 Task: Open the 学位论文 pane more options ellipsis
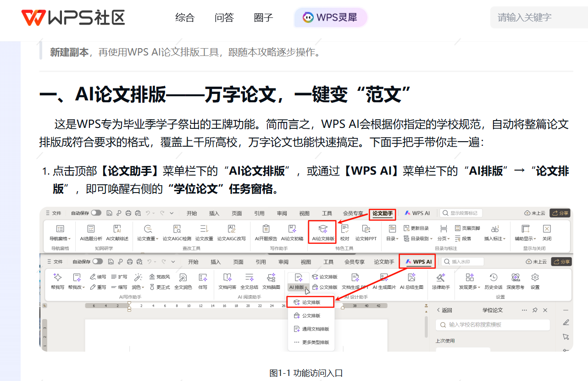pos(524,310)
